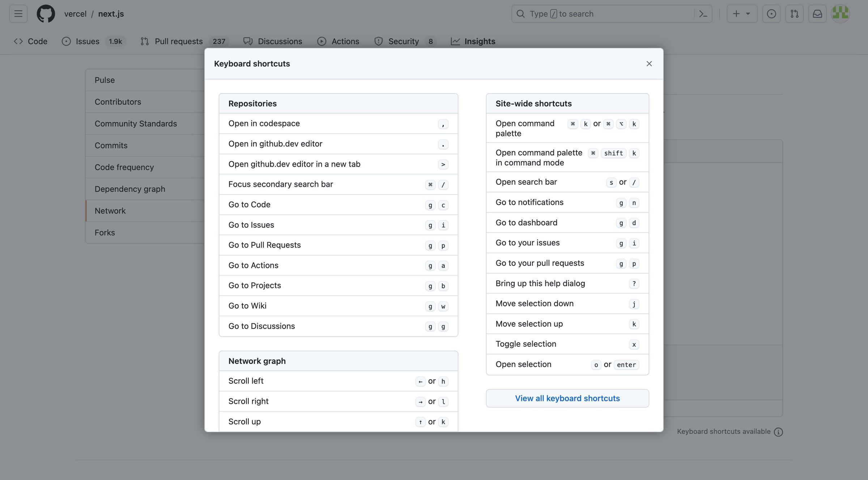Click the 'Go to Actions' shortcut text

pos(253,265)
